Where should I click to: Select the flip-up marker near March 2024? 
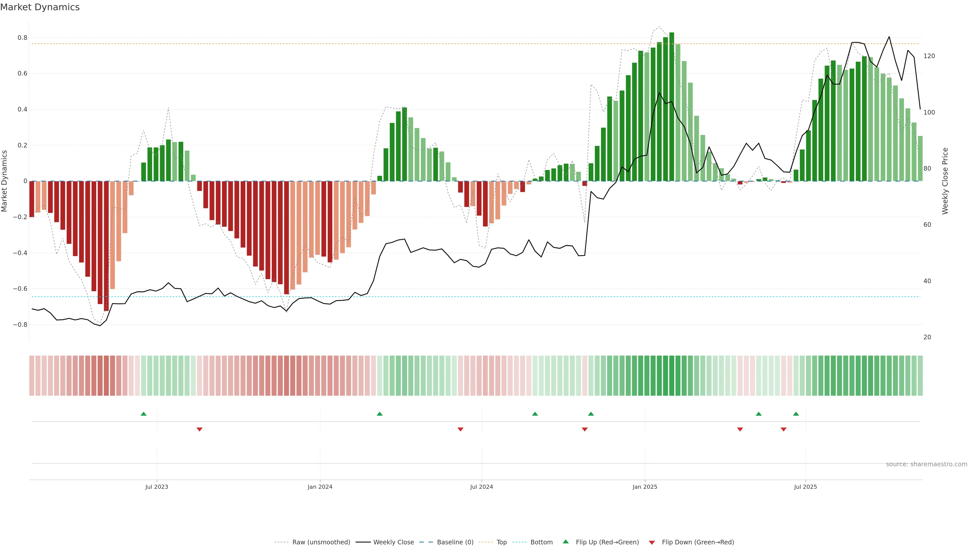pyautogui.click(x=380, y=414)
